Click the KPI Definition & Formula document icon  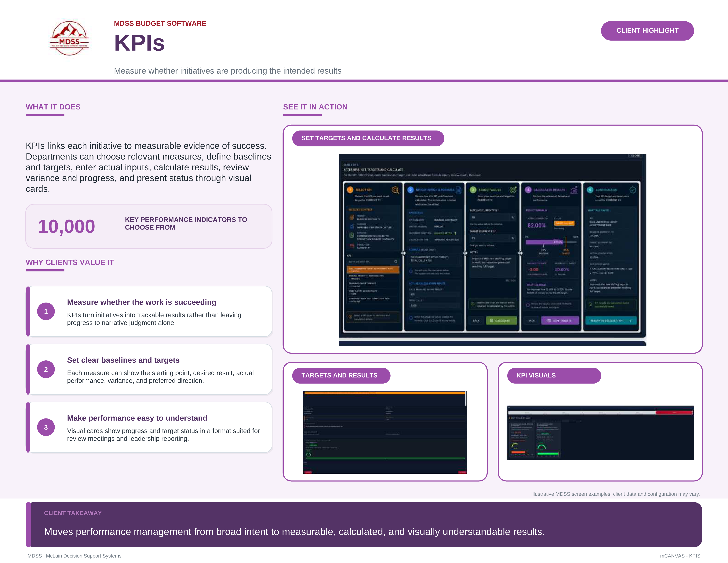tap(459, 190)
